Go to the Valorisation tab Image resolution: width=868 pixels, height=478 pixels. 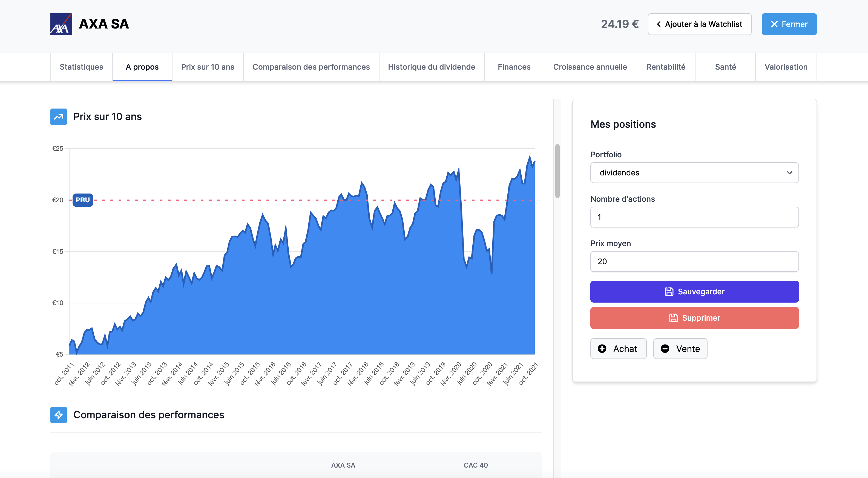pos(786,67)
